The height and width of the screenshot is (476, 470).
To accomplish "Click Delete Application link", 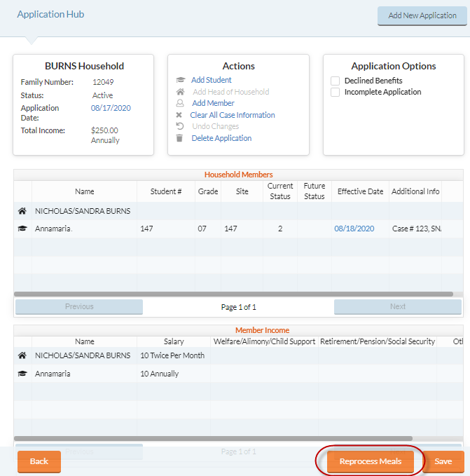I will (x=221, y=138).
